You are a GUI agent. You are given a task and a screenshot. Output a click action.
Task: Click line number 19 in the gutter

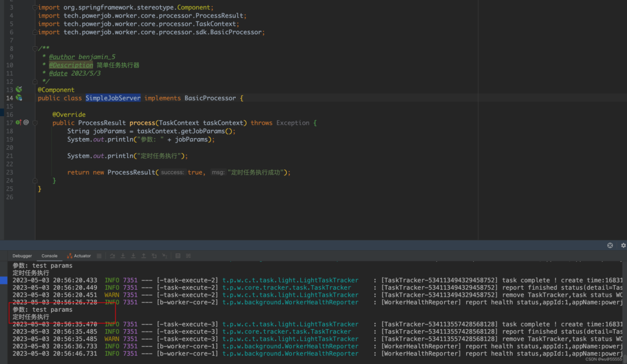click(9, 139)
